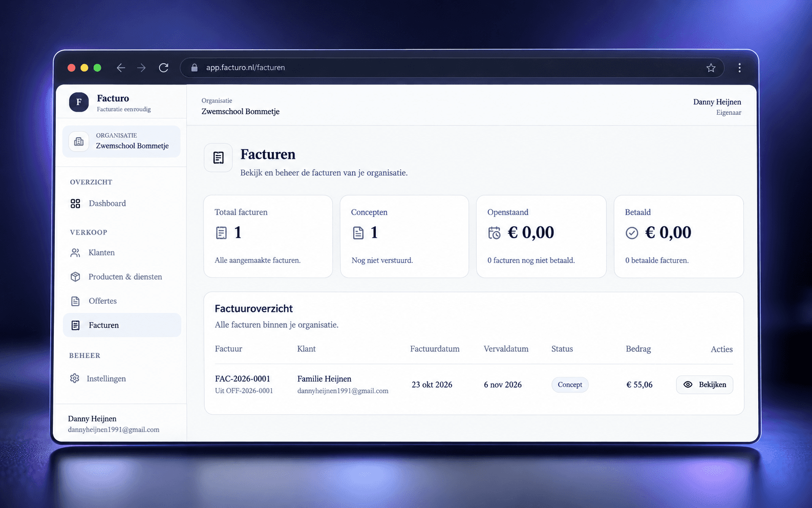
Task: Click the organisation building icon in sidebar
Action: tap(79, 141)
